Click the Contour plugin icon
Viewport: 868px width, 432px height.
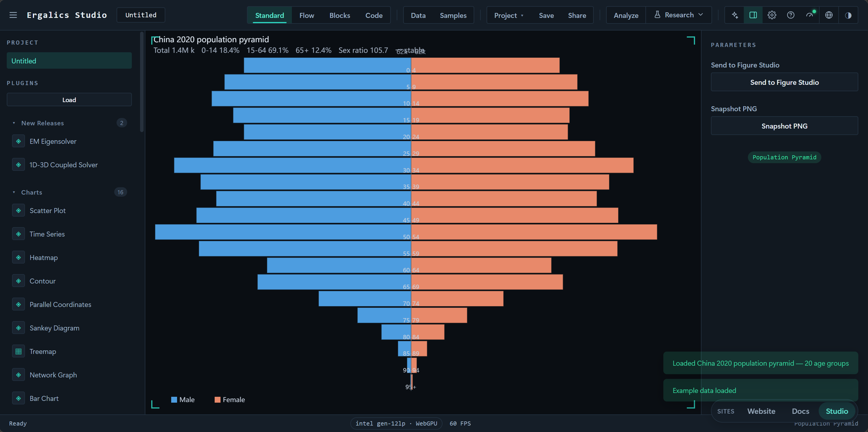pos(18,281)
